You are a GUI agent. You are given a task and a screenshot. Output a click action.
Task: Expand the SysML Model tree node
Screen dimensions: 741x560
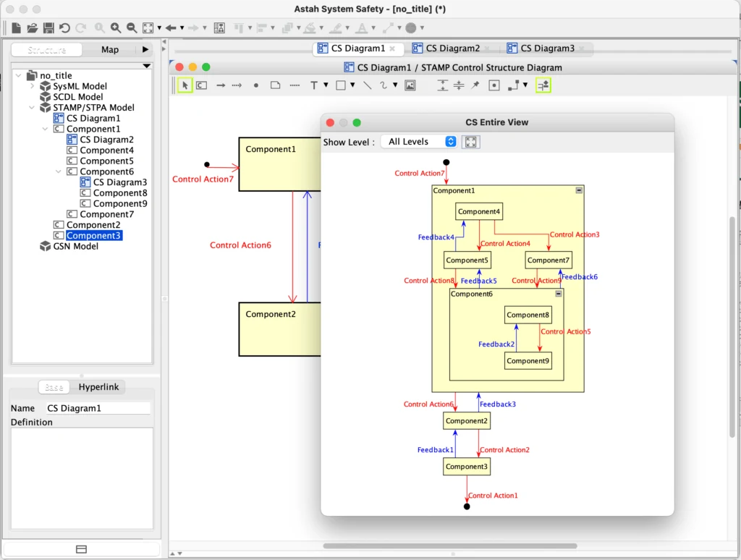(32, 87)
